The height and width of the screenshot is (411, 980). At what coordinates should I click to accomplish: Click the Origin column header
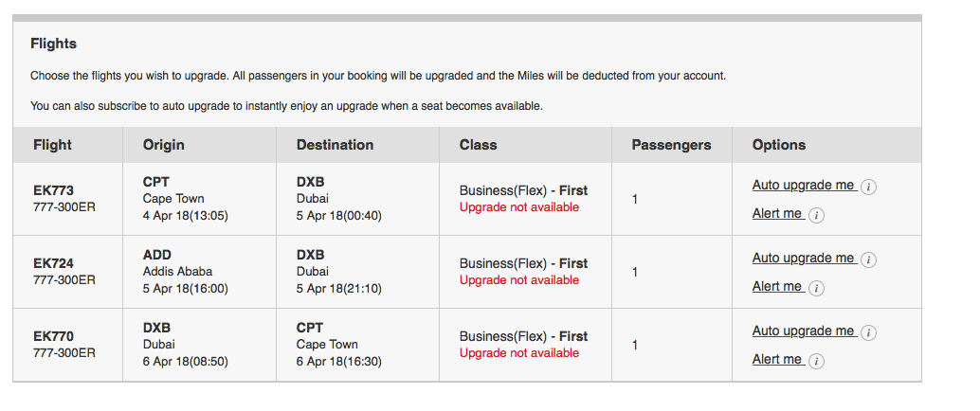(x=164, y=145)
